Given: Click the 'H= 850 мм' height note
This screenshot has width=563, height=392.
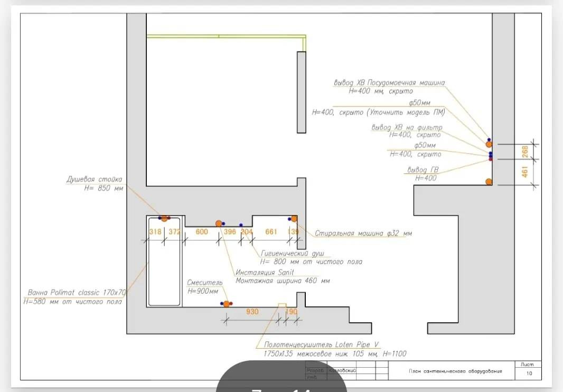Looking at the screenshot, I should tap(104, 188).
